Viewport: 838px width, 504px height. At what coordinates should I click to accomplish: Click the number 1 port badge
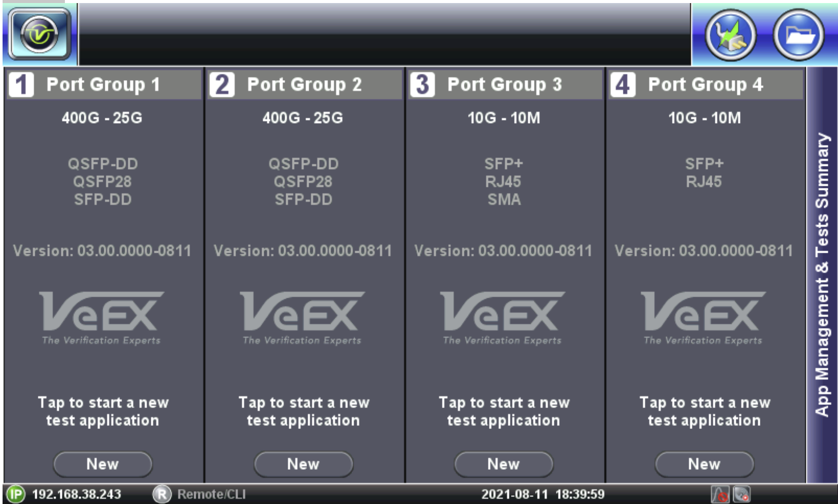(x=21, y=85)
